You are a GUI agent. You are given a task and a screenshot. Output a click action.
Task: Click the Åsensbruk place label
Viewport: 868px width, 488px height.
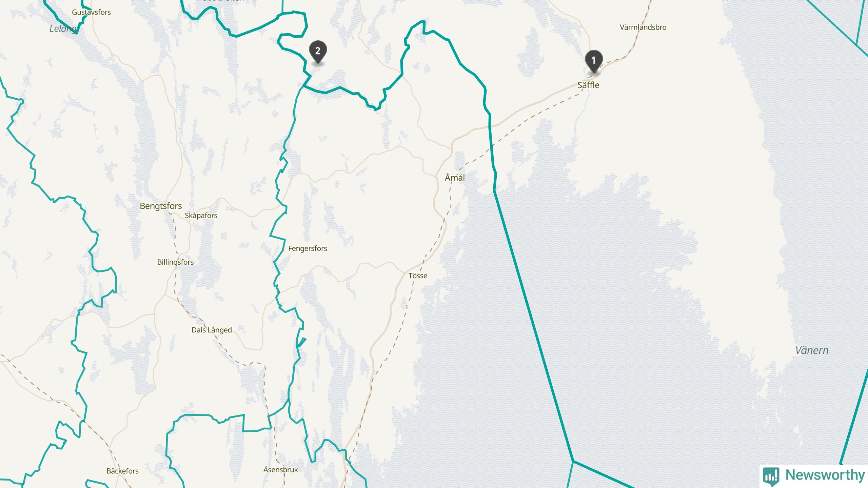(281, 470)
